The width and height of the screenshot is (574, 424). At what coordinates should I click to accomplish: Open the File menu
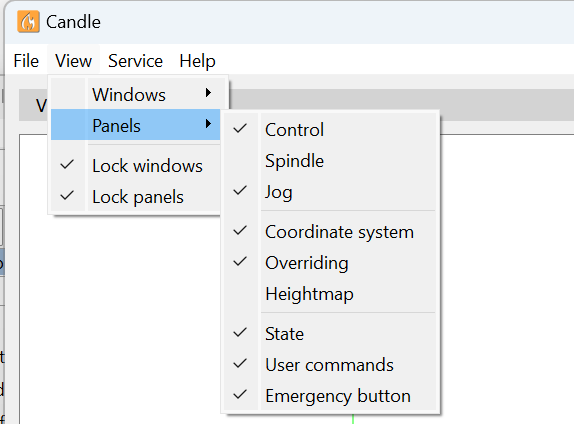[26, 61]
